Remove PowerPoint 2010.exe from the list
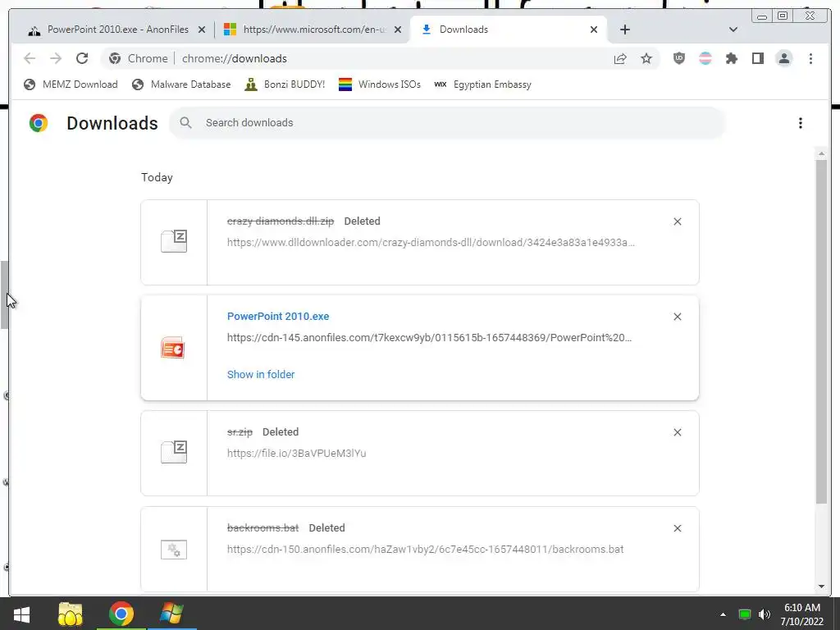840x630 pixels. (677, 317)
